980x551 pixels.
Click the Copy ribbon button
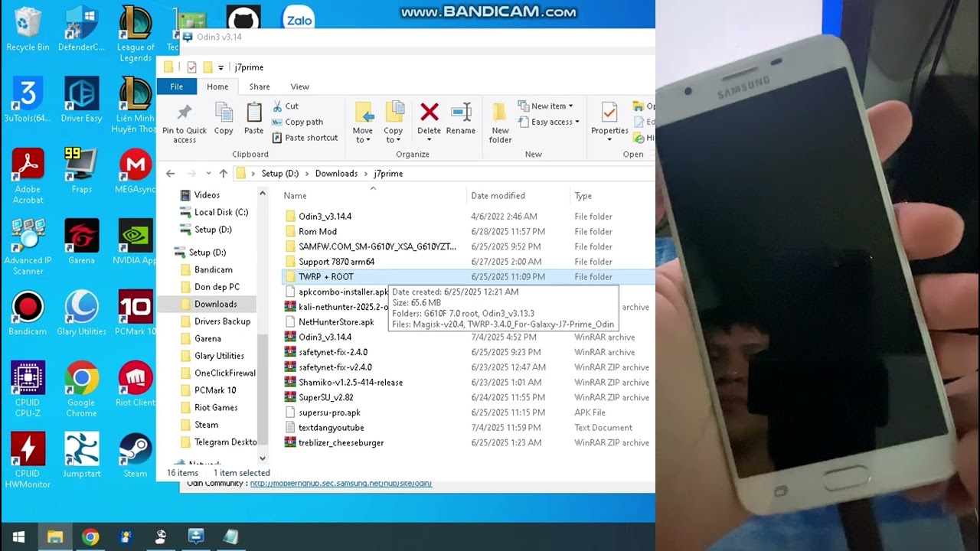[224, 119]
